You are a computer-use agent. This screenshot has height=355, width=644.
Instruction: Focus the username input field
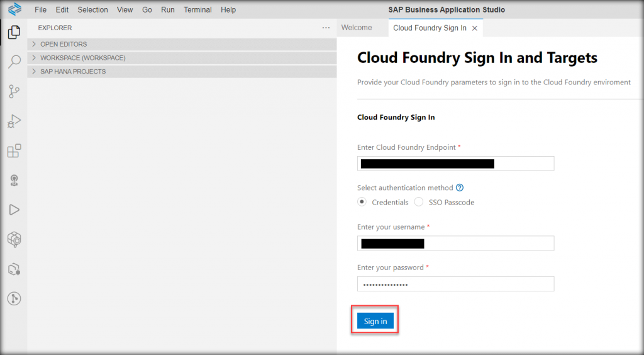point(455,243)
